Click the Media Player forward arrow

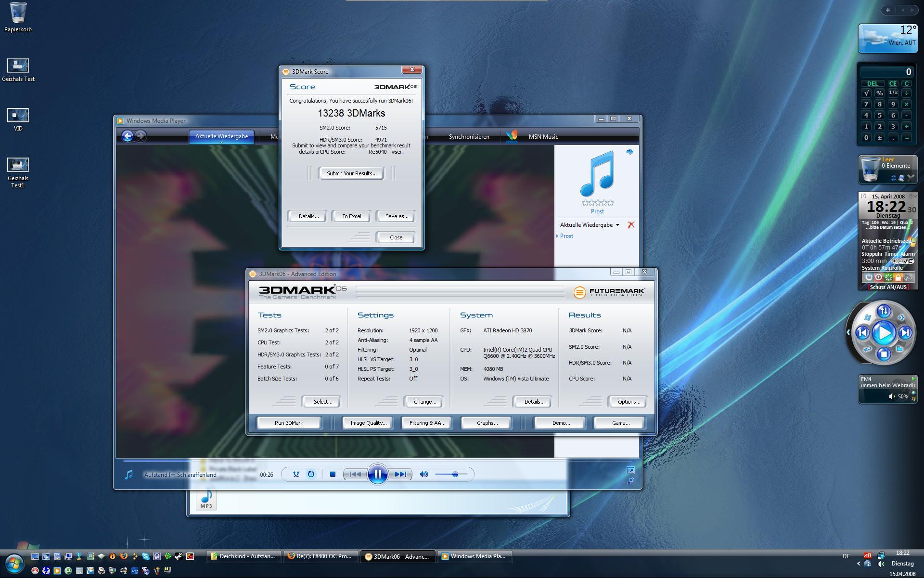(x=141, y=136)
